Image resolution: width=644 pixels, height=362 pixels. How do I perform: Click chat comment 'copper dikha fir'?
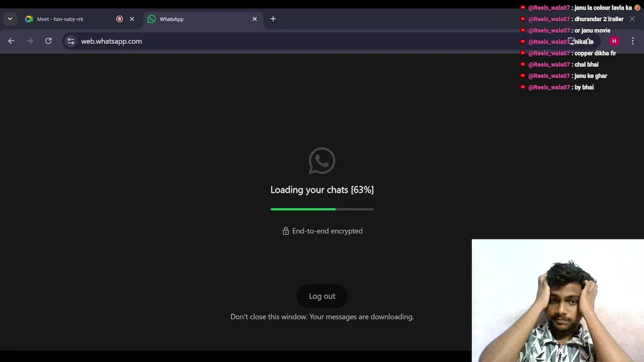pos(595,53)
